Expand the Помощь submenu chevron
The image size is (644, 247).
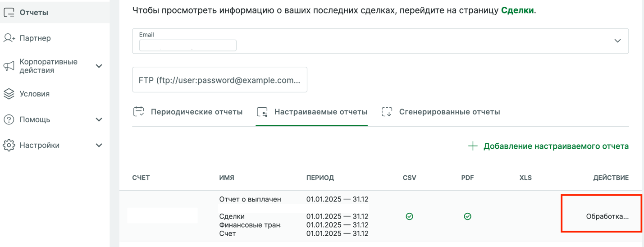point(99,119)
